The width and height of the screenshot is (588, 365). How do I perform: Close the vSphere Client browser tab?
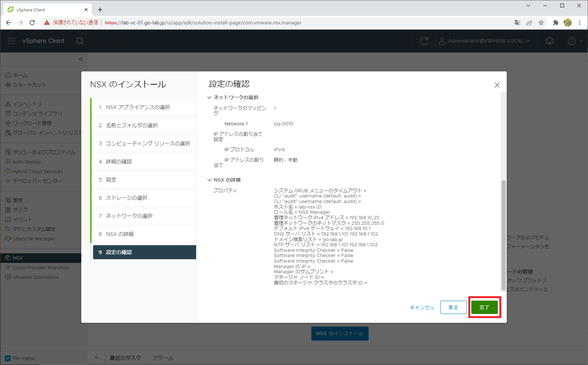coord(85,9)
